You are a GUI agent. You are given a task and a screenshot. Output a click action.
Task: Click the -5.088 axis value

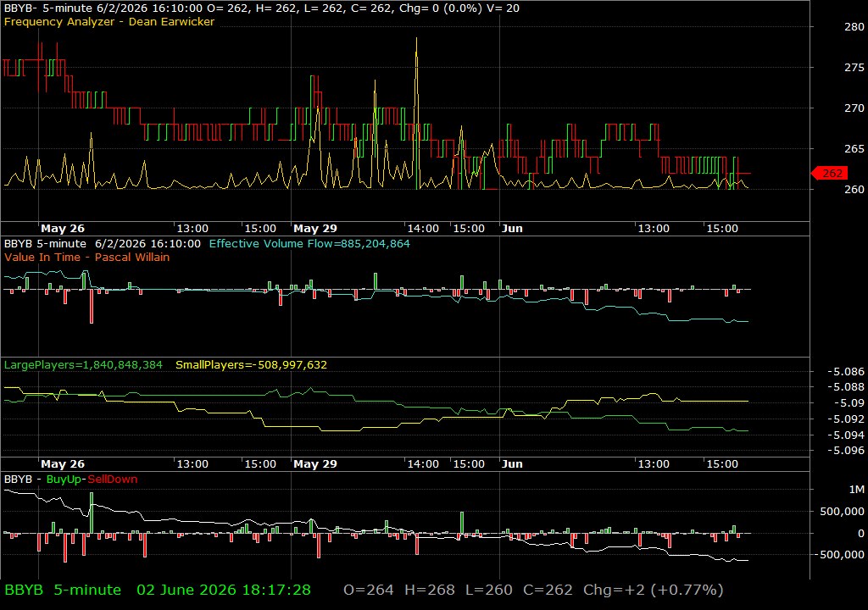(845, 387)
